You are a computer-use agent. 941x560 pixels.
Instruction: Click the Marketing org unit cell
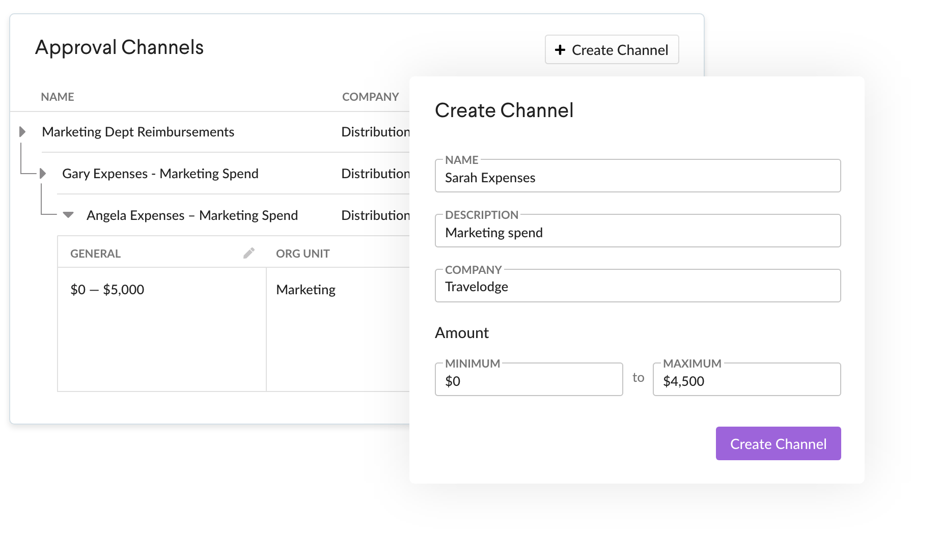[306, 290]
